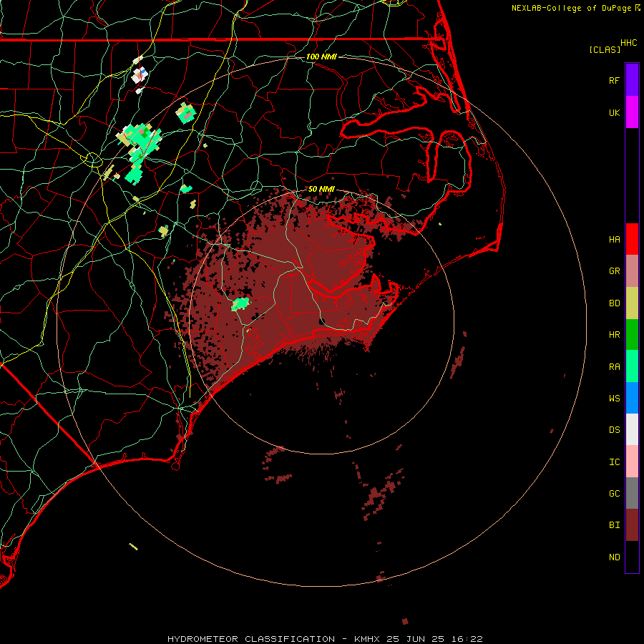Select the IC light pink legend swatch
Image resolution: width=644 pixels, height=644 pixels.
[x=632, y=462]
